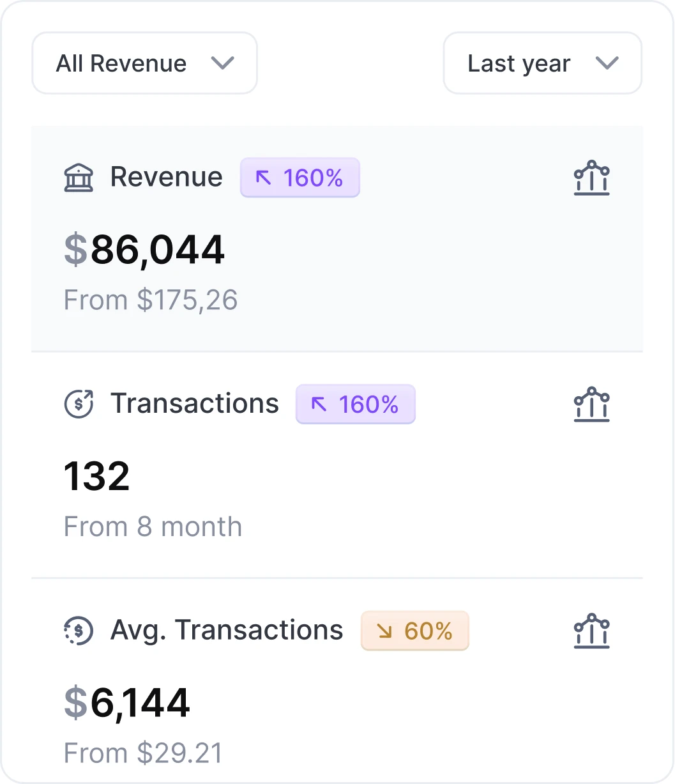Click the From $175,26 label

(150, 300)
